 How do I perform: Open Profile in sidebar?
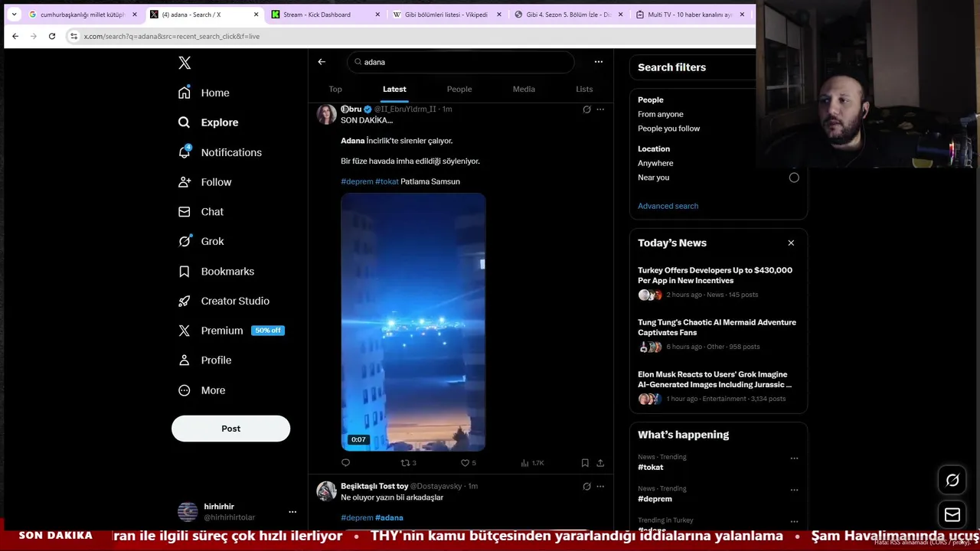coord(204,360)
